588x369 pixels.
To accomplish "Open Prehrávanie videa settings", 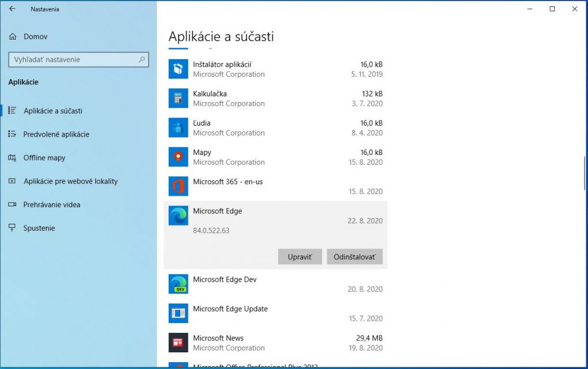I will [x=52, y=204].
